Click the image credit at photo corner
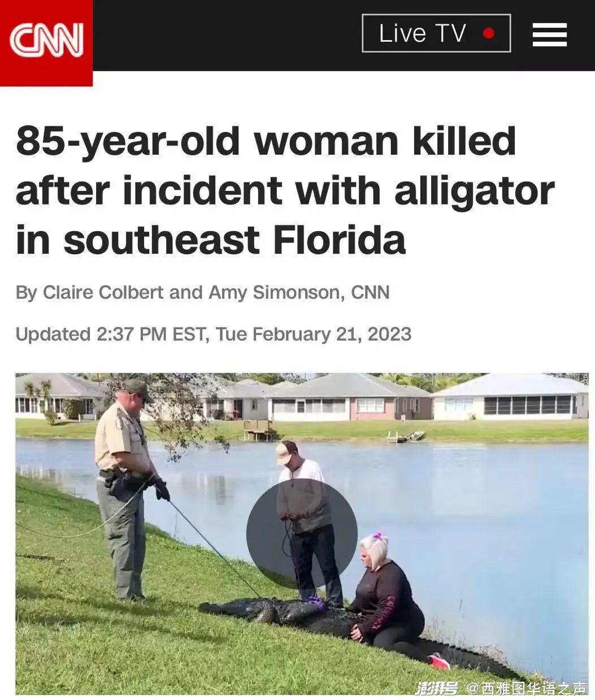This screenshot has height=700, width=595. (585, 379)
